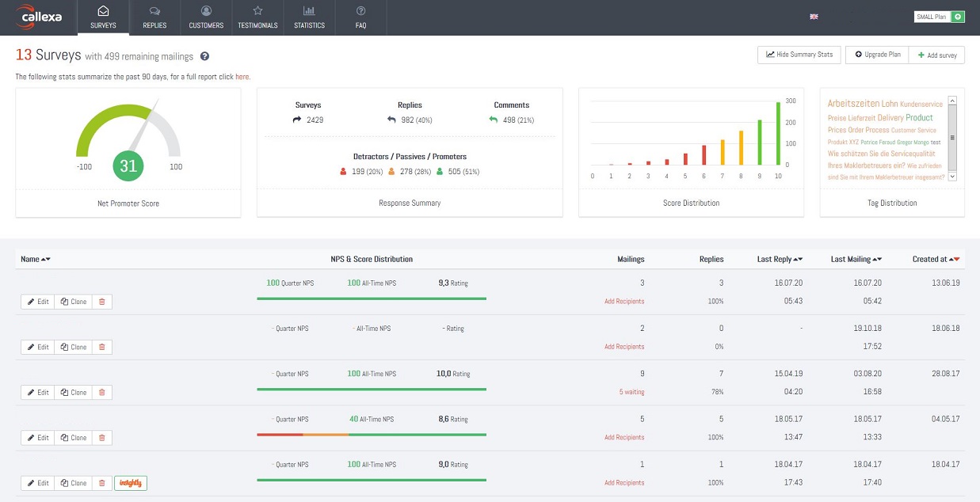This screenshot has height=502, width=980.
Task: Clone the survey created 04.05.17
Action: (x=73, y=437)
